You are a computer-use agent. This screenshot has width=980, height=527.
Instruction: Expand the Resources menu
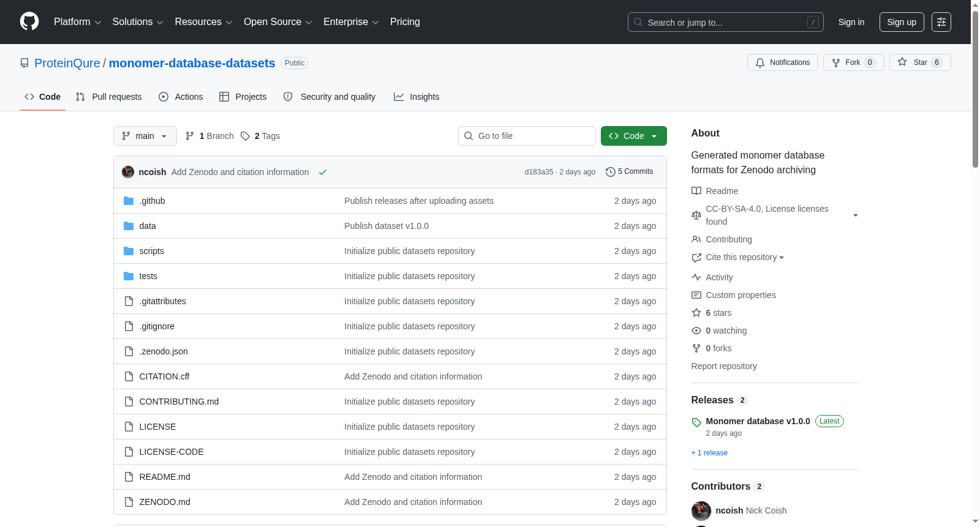pyautogui.click(x=203, y=22)
